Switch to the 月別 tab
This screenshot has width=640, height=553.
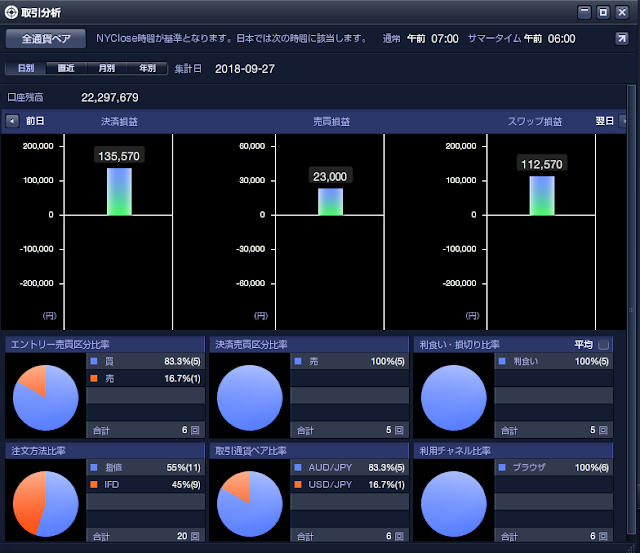107,68
